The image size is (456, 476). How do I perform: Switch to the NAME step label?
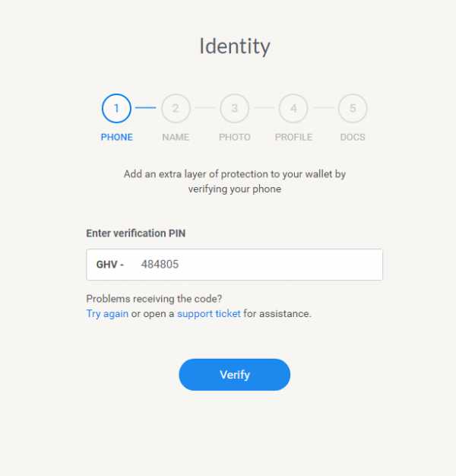pyautogui.click(x=176, y=138)
